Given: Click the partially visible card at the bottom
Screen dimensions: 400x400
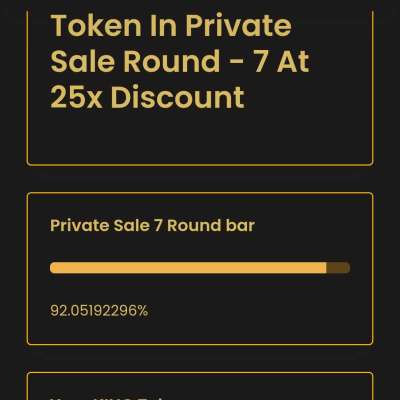Looking at the screenshot, I should coord(200,387).
